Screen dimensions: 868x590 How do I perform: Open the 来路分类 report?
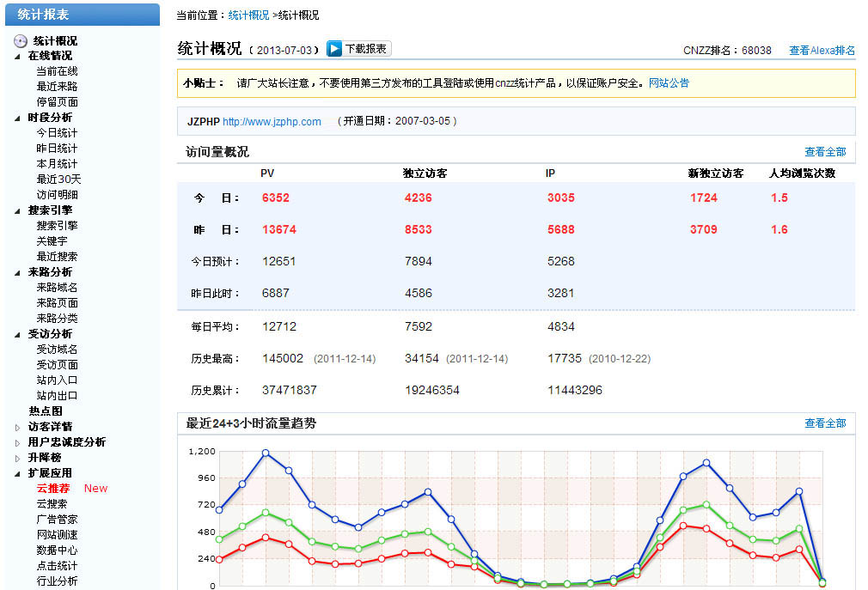57,319
